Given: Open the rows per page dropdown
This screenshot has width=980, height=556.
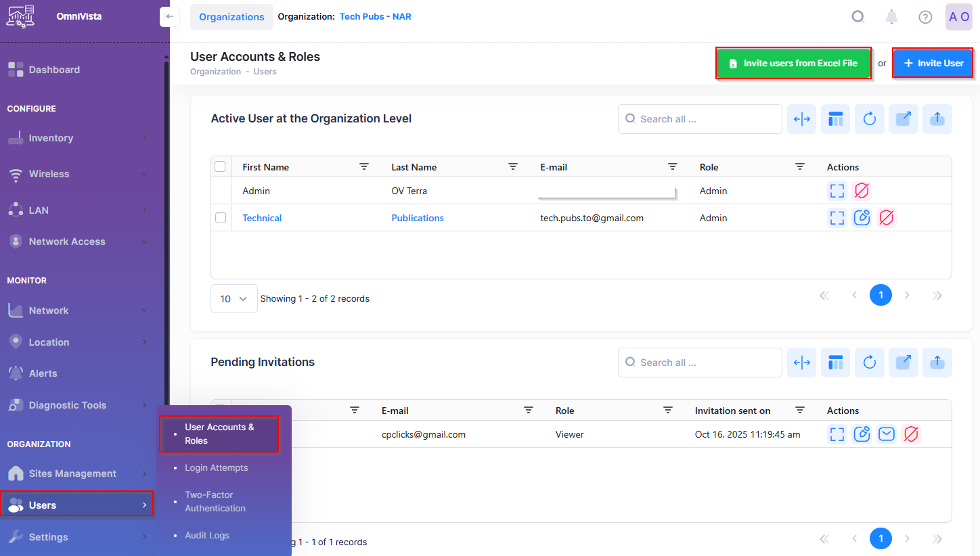Looking at the screenshot, I should click(233, 298).
